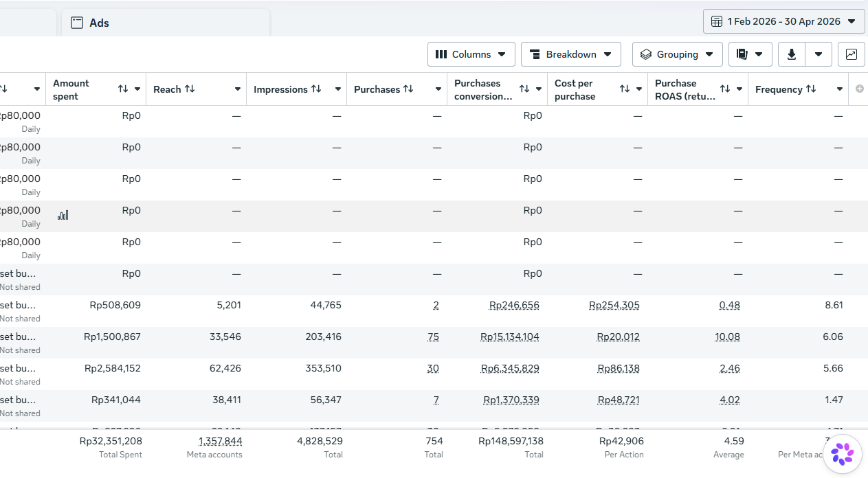
Task: Sort by Frequency column arrows
Action: (811, 89)
